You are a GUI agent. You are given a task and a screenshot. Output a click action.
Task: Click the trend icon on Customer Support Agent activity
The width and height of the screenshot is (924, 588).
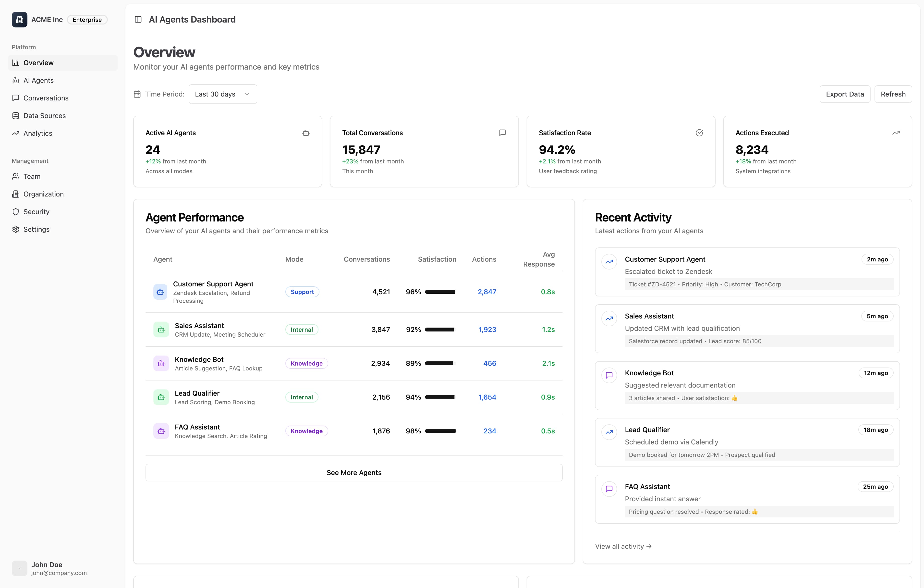pyautogui.click(x=609, y=262)
